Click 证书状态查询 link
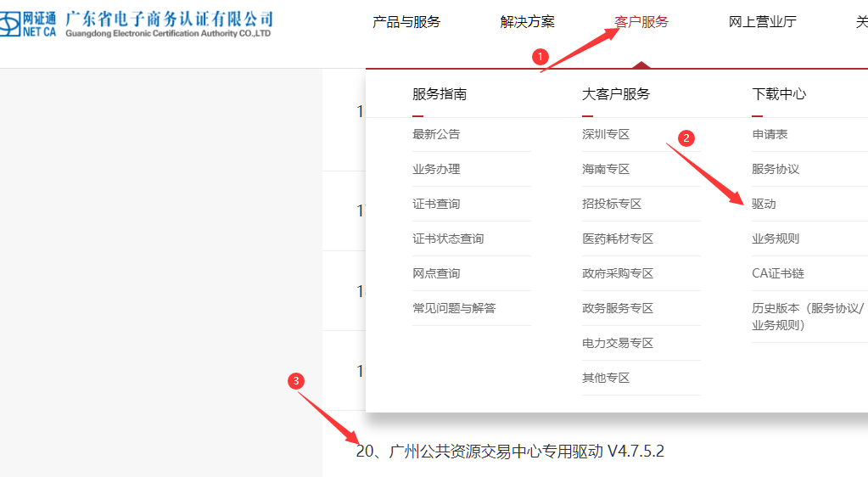 click(x=448, y=238)
